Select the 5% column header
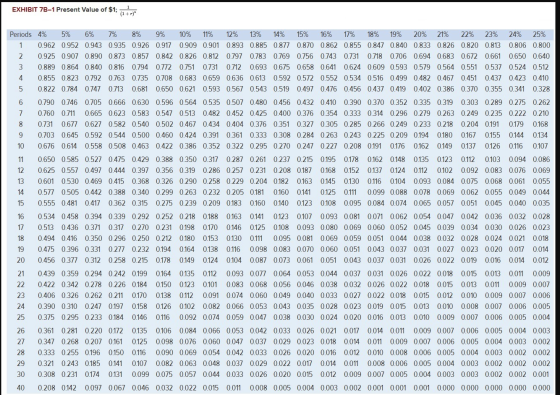Screen dimensions: 560x395 point(66,35)
